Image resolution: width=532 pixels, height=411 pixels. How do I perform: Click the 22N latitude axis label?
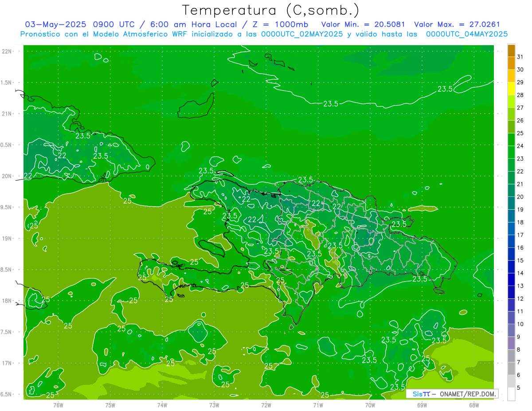tap(7, 51)
